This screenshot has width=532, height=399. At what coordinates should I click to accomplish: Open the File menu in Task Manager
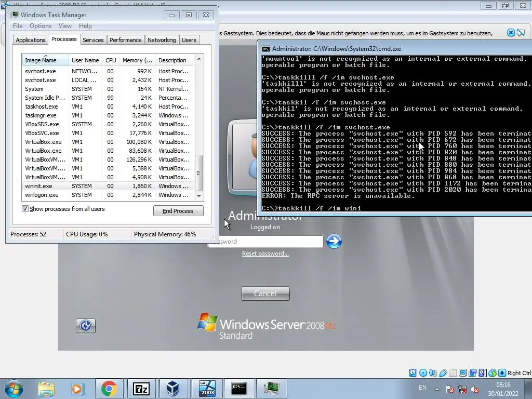(x=18, y=26)
